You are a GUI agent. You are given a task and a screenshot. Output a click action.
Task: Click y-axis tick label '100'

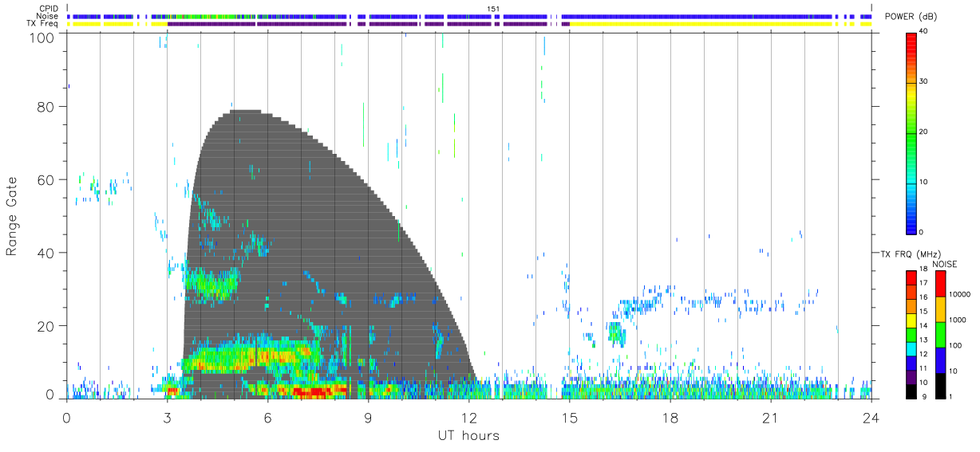pyautogui.click(x=41, y=37)
